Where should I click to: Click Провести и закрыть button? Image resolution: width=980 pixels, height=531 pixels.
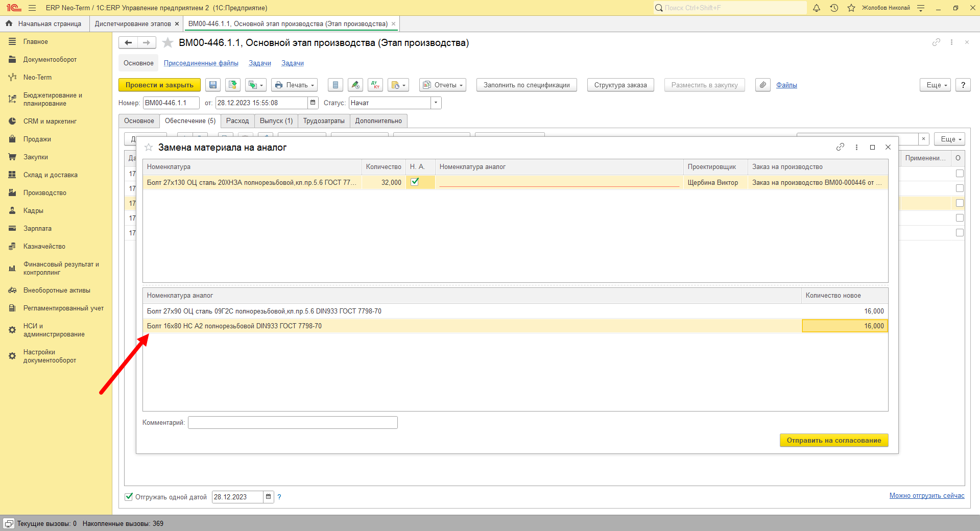pyautogui.click(x=159, y=85)
